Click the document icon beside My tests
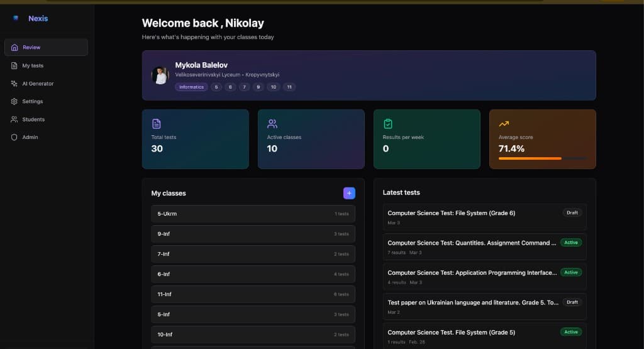 pyautogui.click(x=14, y=65)
